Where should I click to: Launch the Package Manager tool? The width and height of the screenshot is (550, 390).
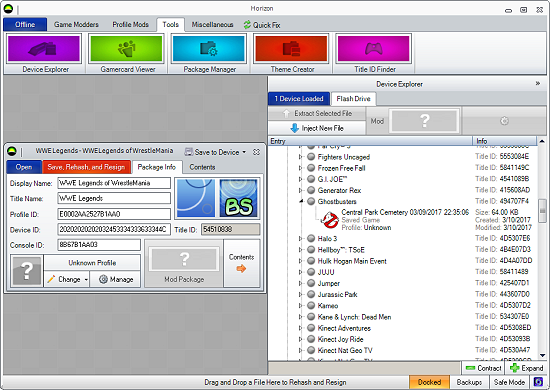coord(209,53)
